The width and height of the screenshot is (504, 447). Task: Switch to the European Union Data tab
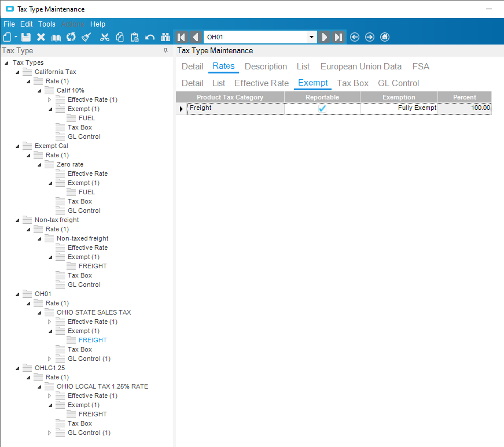pos(361,67)
